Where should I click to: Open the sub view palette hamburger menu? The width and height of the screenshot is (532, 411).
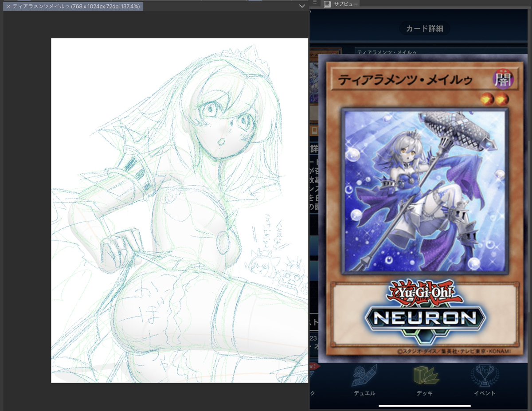(x=315, y=2)
